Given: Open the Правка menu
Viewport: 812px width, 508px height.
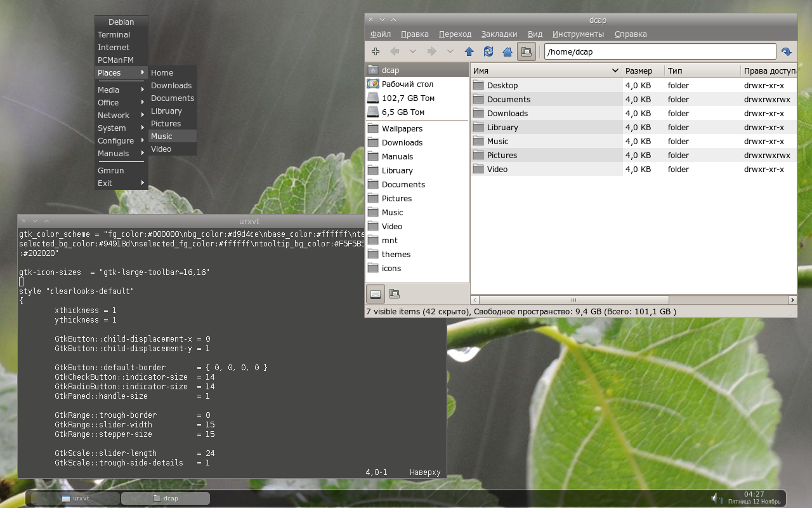Looking at the screenshot, I should tap(415, 34).
